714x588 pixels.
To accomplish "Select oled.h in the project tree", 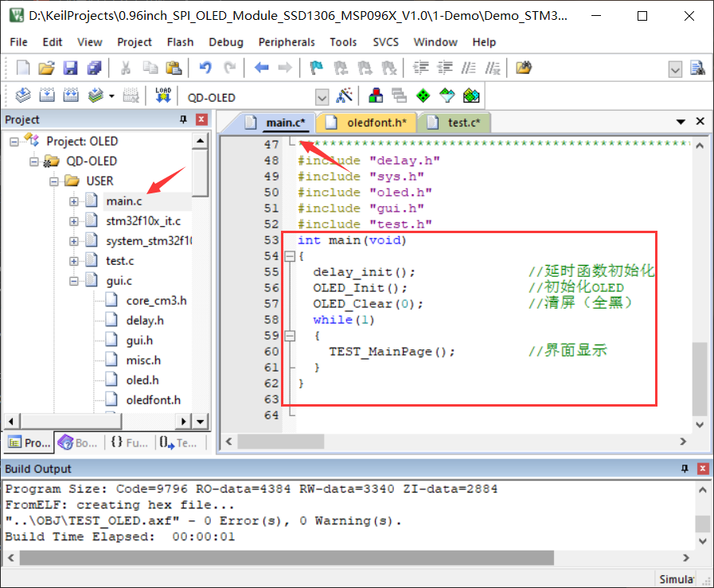I will (x=142, y=380).
